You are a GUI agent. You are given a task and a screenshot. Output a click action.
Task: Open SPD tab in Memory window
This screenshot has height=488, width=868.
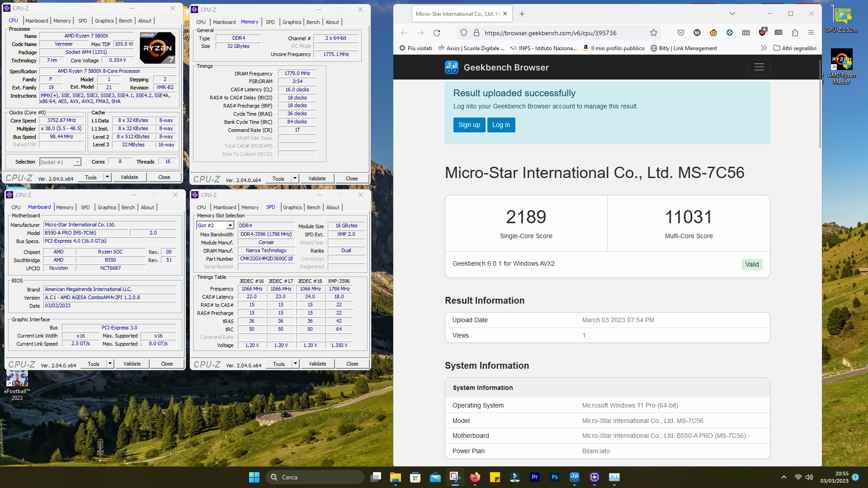coord(270,22)
